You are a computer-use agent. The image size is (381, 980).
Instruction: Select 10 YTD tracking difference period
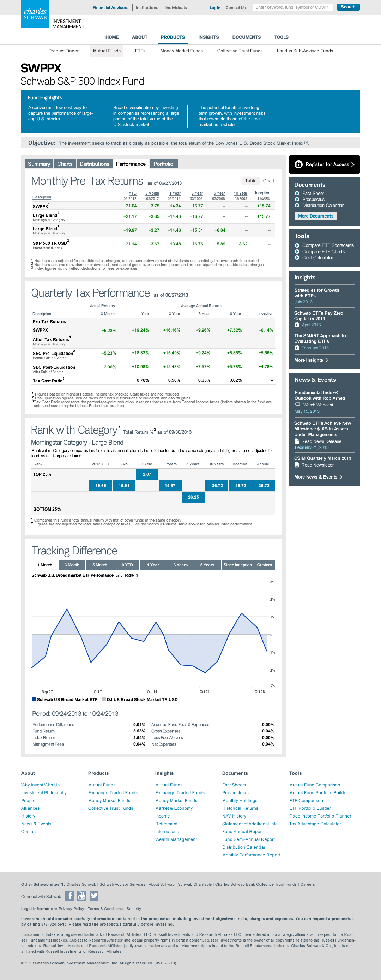127,565
